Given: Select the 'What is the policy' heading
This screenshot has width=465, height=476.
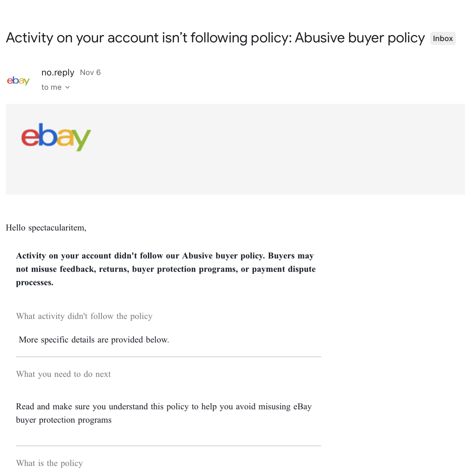Looking at the screenshot, I should click(x=49, y=463).
